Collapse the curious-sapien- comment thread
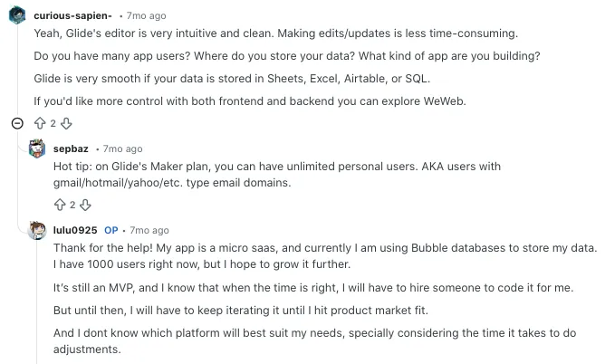The width and height of the screenshot is (605, 364). coord(16,123)
